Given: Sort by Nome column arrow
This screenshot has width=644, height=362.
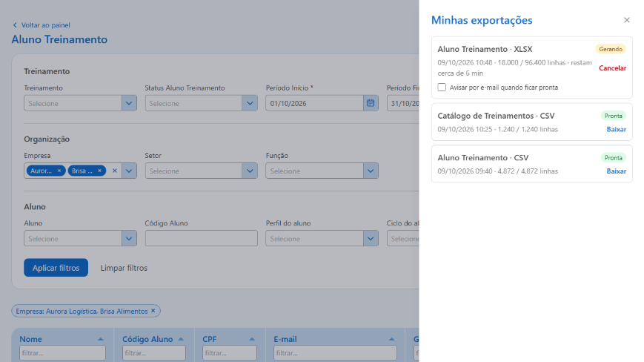Looking at the screenshot, I should (100, 339).
